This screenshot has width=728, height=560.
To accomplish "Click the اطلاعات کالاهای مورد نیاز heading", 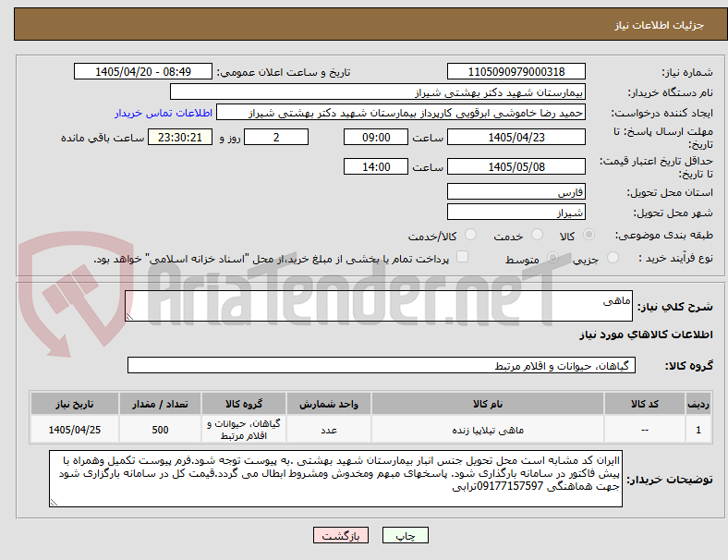I will pyautogui.click(x=646, y=335).
